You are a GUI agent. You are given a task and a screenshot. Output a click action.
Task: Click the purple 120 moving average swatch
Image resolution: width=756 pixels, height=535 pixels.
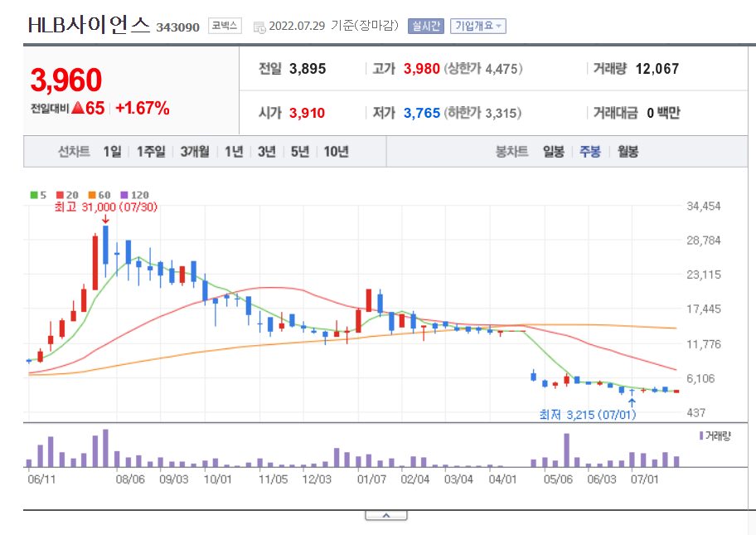124,195
